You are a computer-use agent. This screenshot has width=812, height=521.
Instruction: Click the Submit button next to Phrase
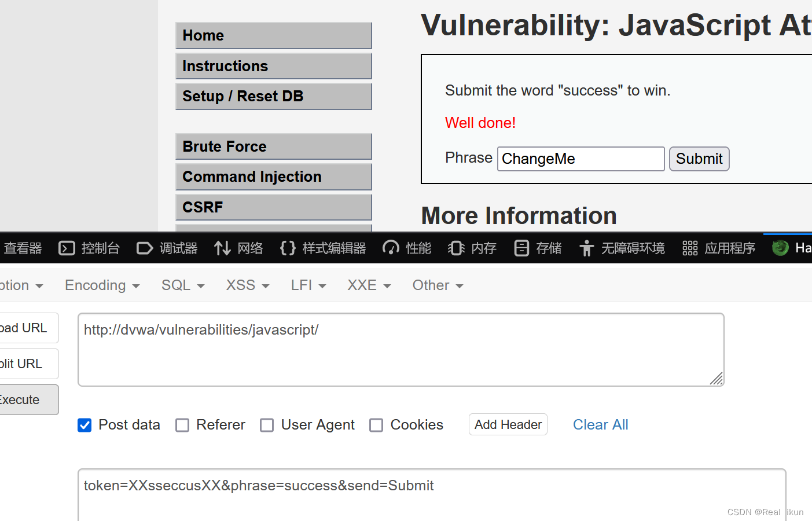699,159
